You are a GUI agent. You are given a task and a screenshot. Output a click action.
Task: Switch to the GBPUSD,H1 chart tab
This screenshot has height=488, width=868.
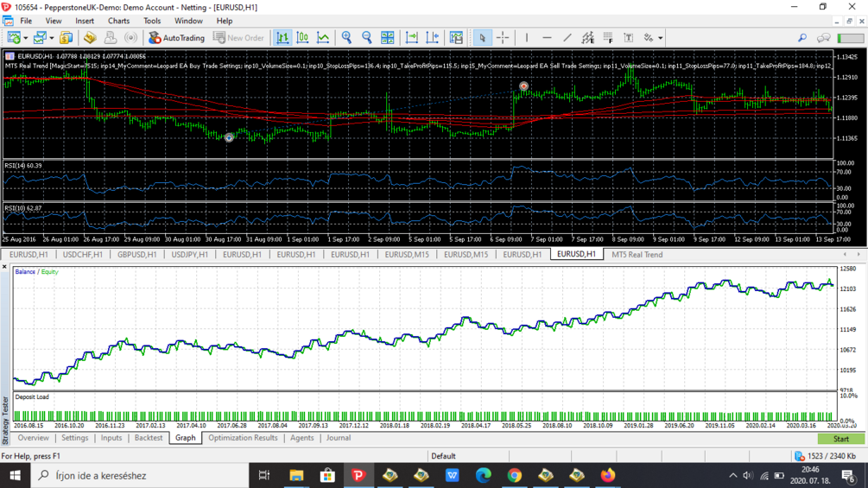pos(136,255)
